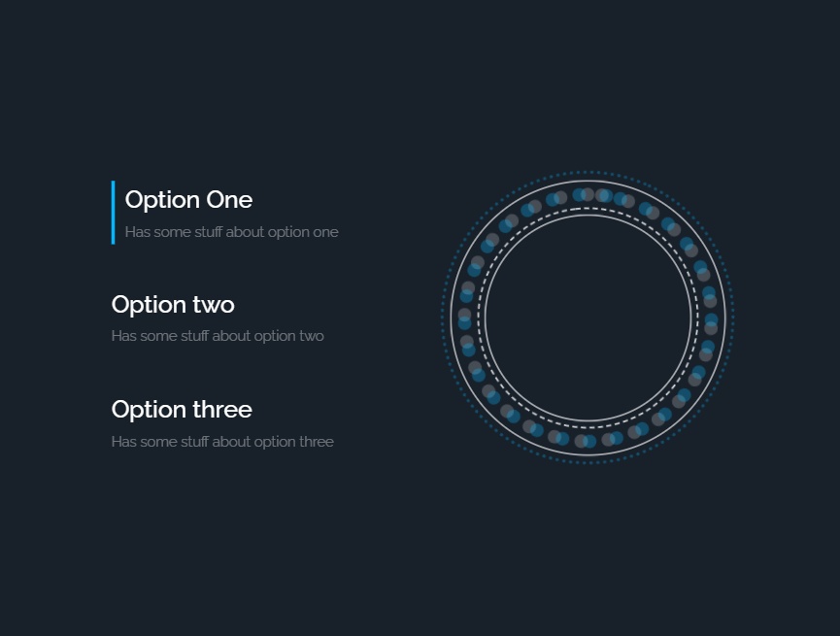This screenshot has height=636, width=840.
Task: Click 'Has some stuff about option two'
Action: (x=218, y=336)
